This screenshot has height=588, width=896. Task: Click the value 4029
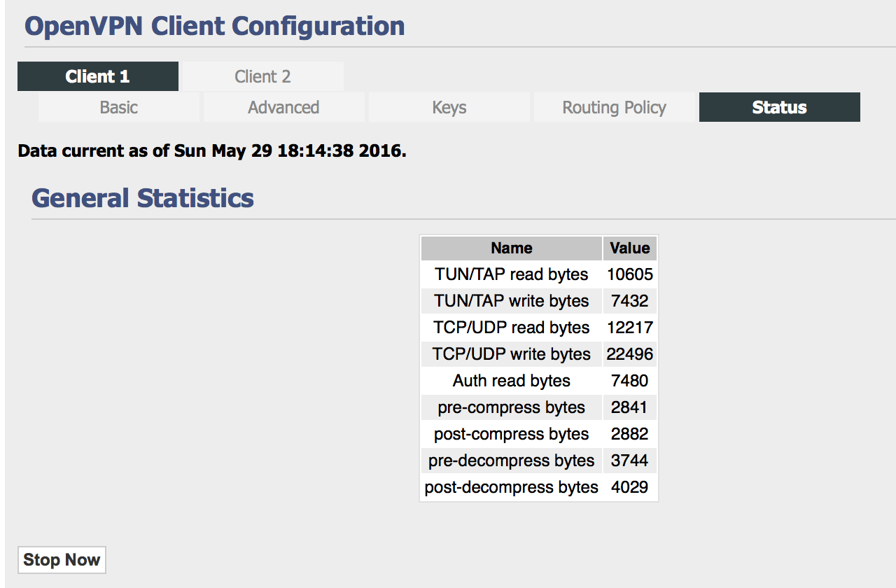(630, 487)
